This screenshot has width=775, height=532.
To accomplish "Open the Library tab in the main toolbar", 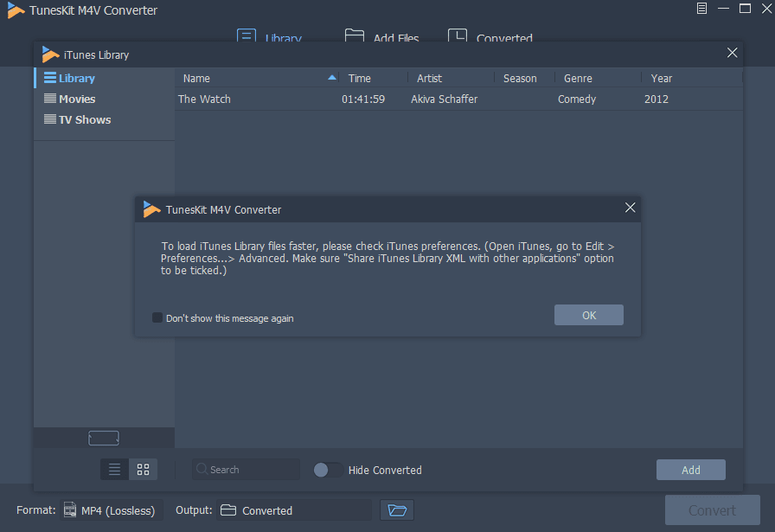I will (x=269, y=36).
